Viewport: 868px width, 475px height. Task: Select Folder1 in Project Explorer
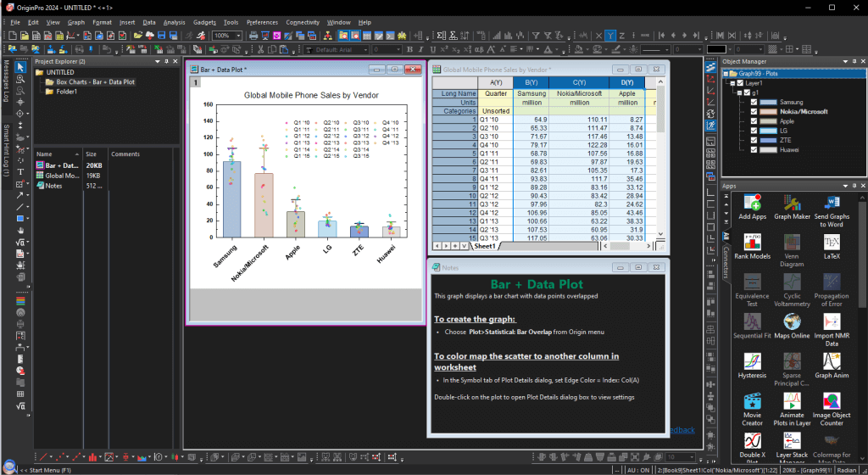click(x=61, y=92)
